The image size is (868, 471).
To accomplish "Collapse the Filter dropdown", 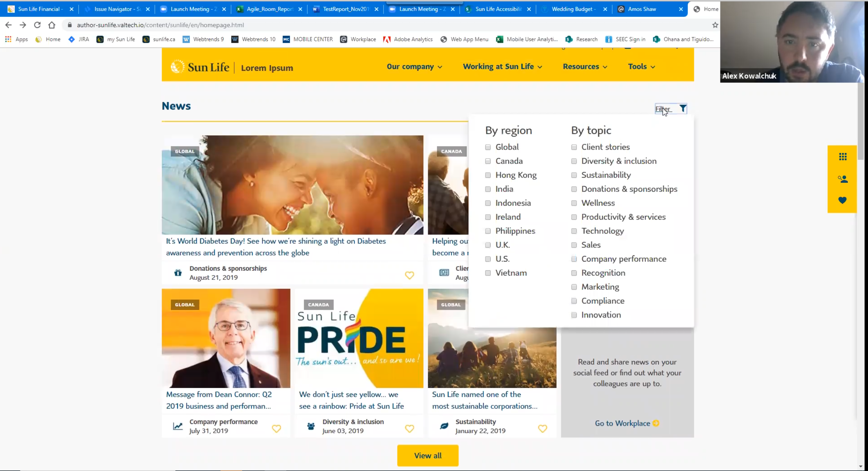I will pyautogui.click(x=671, y=108).
